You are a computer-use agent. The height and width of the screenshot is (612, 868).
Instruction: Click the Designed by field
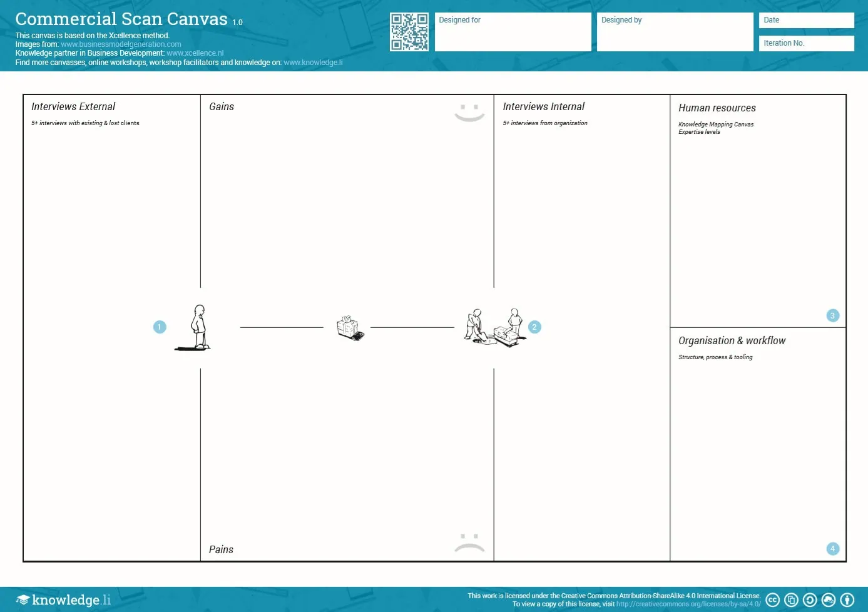675,32
